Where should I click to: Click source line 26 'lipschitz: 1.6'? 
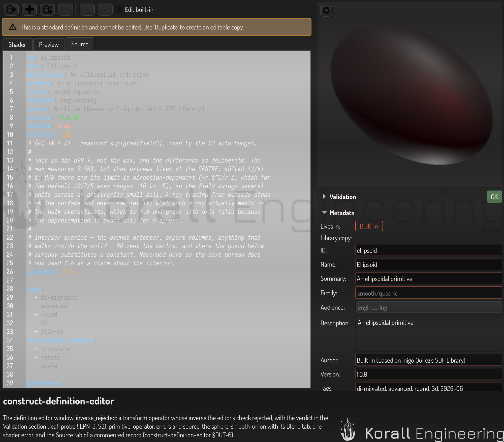click(x=51, y=272)
